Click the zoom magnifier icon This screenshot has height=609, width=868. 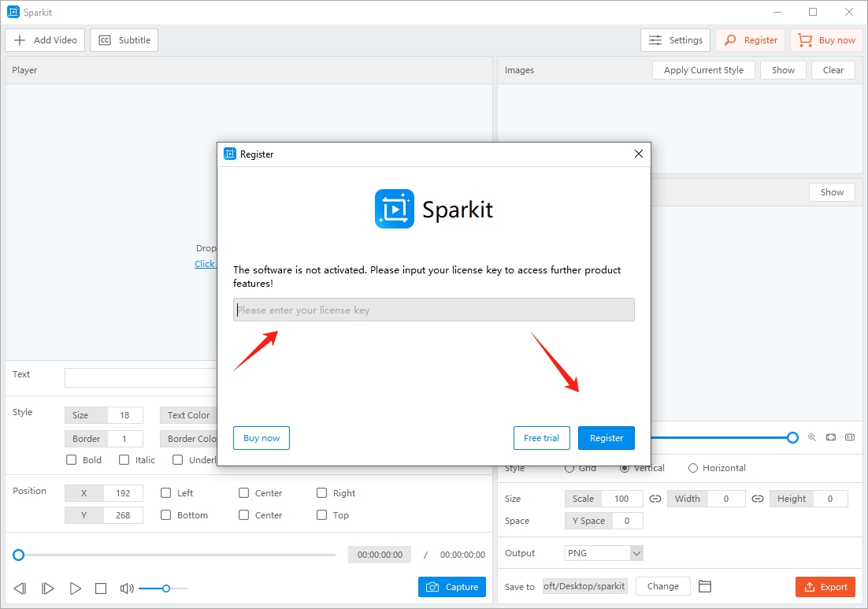812,437
